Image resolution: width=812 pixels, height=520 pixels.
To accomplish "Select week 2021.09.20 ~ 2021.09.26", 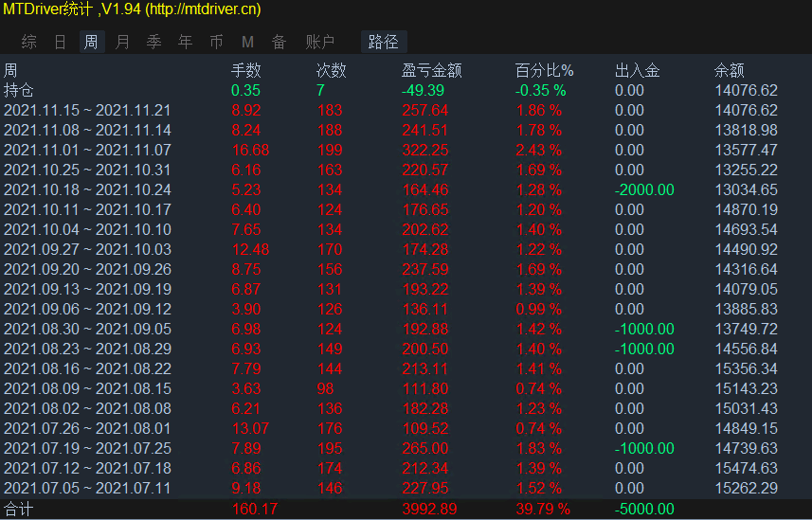I will pos(87,269).
